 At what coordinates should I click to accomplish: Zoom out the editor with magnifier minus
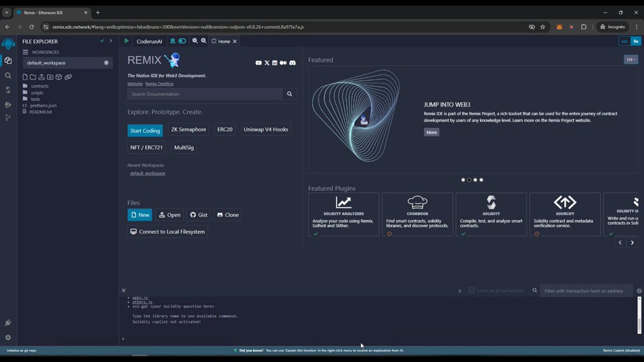(x=195, y=41)
